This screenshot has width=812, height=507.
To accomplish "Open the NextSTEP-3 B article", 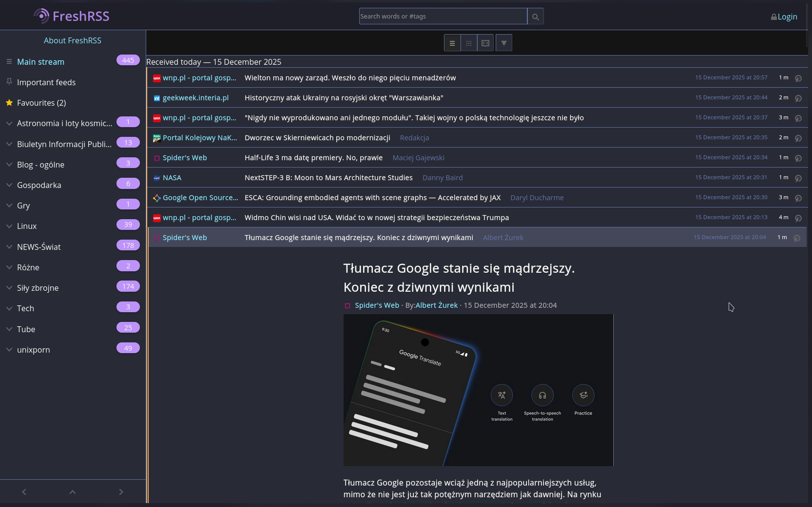I will tap(329, 178).
